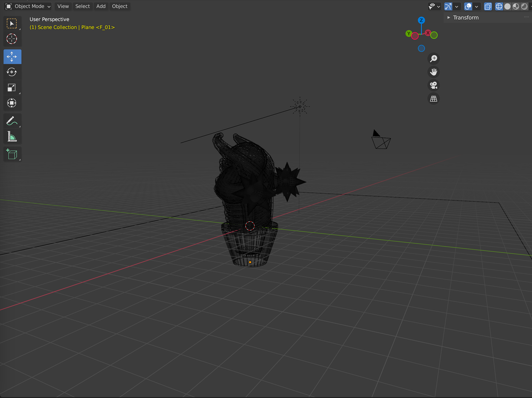Image resolution: width=532 pixels, height=398 pixels.
Task: Open selectability and visibility dropdown
Action: click(x=434, y=6)
